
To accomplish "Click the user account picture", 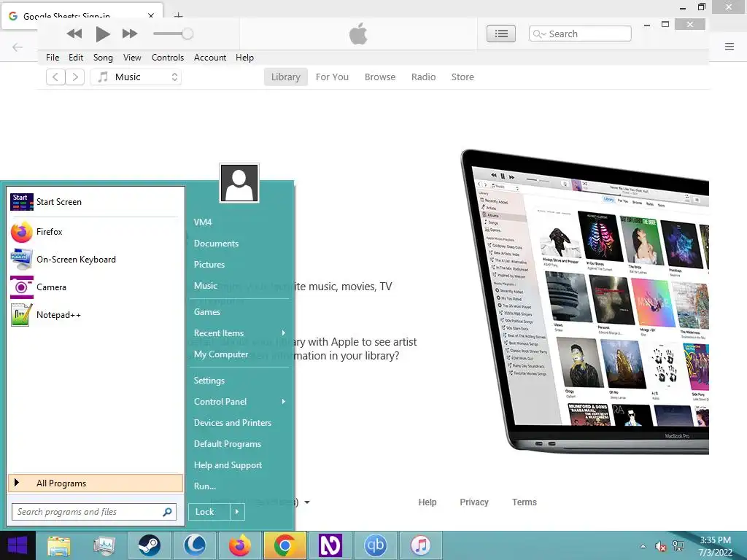I will (x=239, y=183).
